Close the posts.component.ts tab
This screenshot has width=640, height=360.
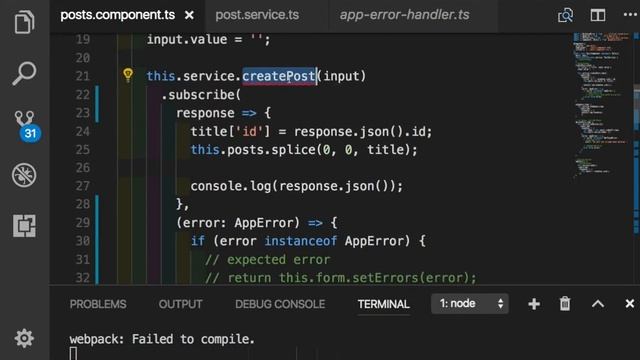point(189,16)
